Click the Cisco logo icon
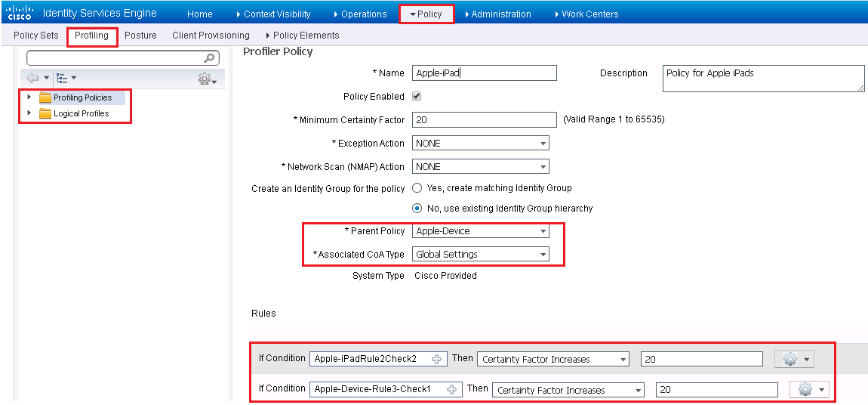This screenshot has height=405, width=868. coord(20,13)
